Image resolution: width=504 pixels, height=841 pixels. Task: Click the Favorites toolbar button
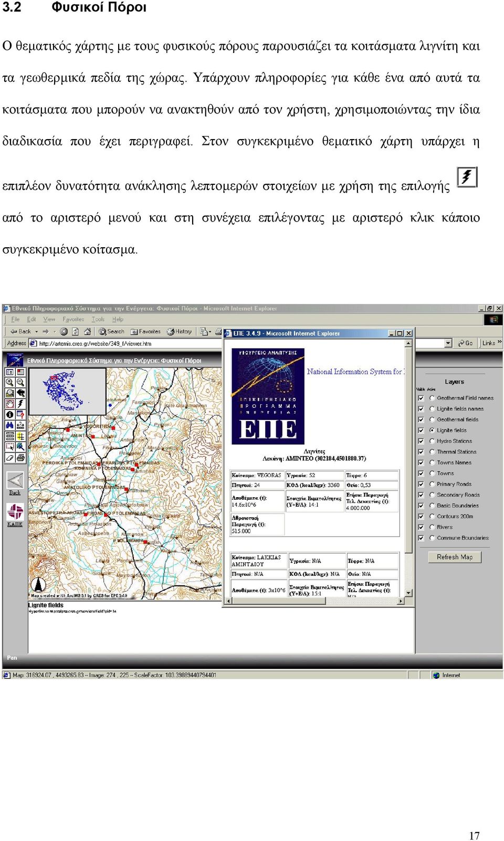145,331
